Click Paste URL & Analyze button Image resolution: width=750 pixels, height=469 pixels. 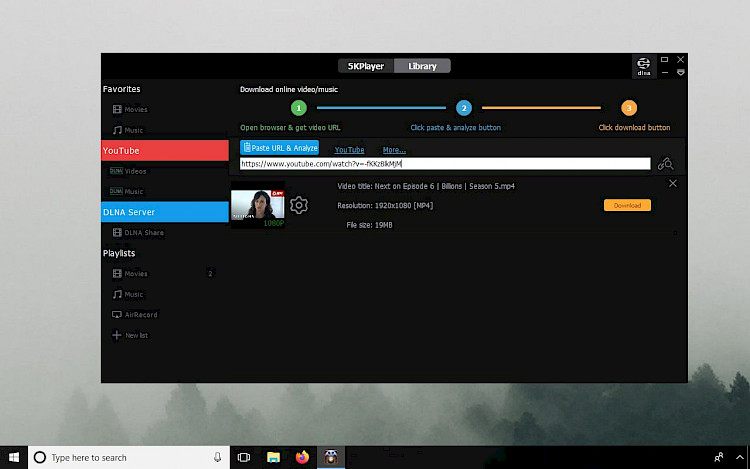pyautogui.click(x=279, y=148)
